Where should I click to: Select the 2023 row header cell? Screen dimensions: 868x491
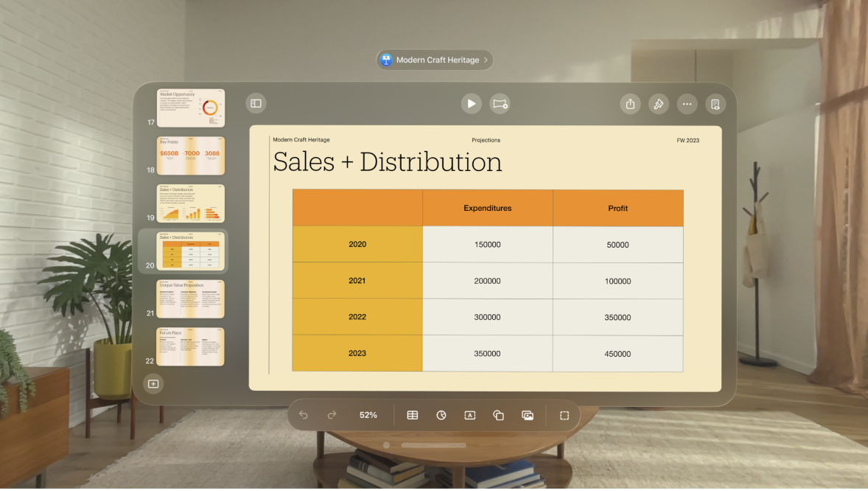(357, 353)
